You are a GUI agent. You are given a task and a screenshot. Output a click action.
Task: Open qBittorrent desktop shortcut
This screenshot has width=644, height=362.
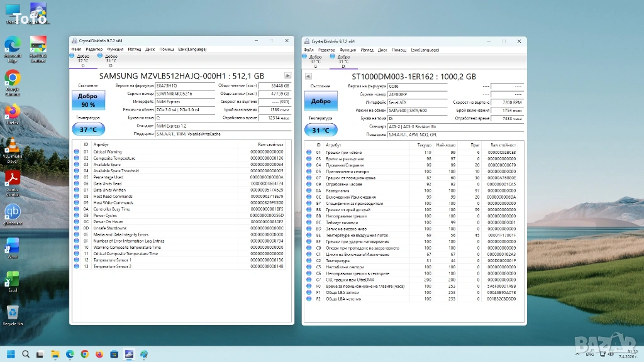click(12, 212)
